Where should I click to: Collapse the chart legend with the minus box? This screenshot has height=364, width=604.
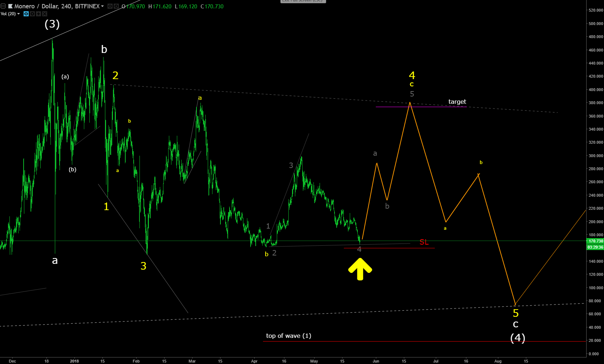pos(3,6)
